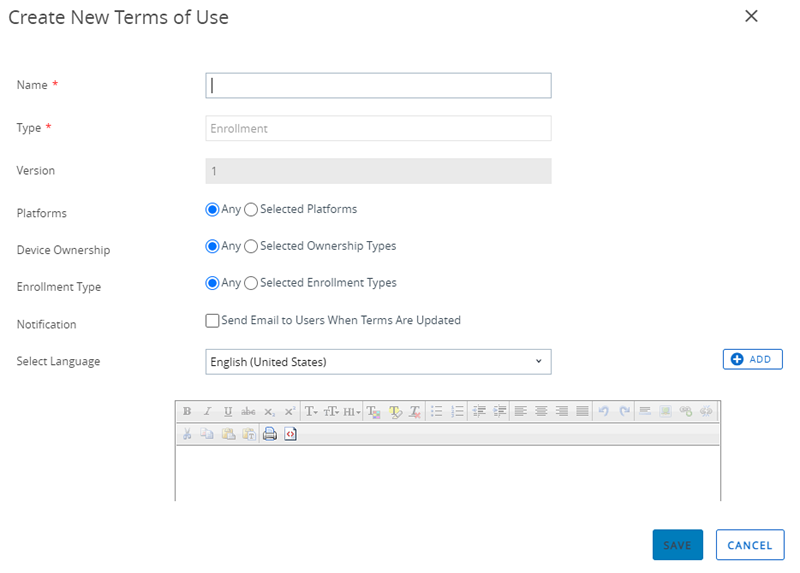
Task: Insert a hyperlink
Action: click(x=686, y=411)
